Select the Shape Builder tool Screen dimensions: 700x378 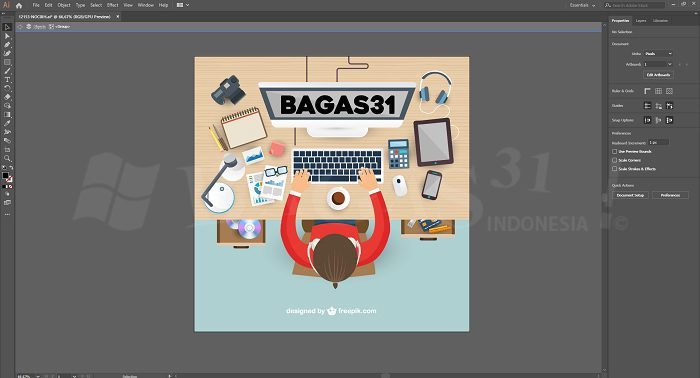(x=7, y=106)
